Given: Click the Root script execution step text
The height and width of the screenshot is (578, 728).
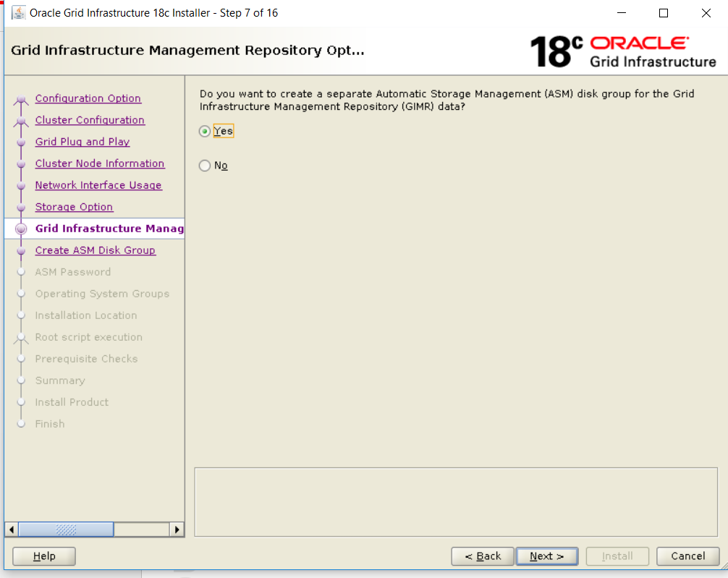Looking at the screenshot, I should [x=89, y=337].
